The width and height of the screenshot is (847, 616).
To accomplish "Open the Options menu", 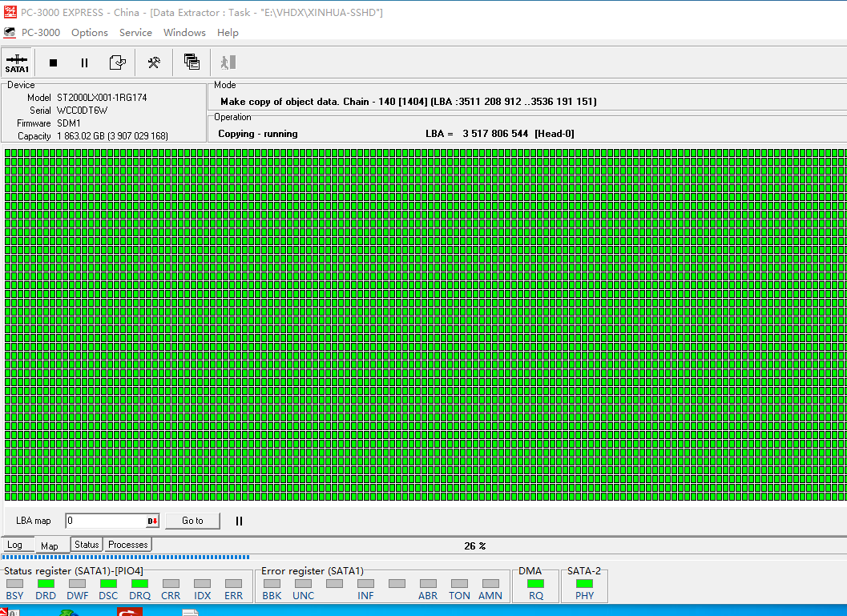I will click(x=89, y=33).
